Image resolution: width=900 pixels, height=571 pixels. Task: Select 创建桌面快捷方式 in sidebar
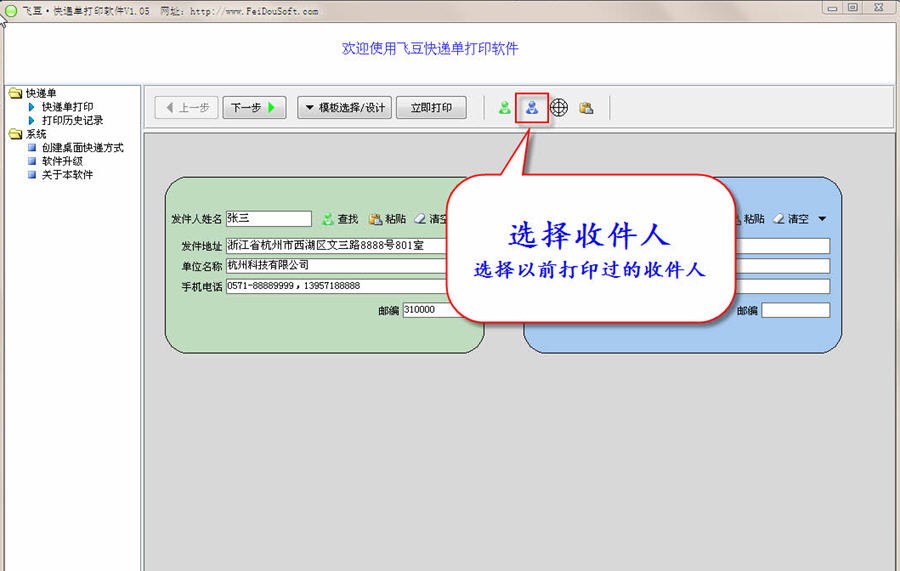pyautogui.click(x=82, y=147)
